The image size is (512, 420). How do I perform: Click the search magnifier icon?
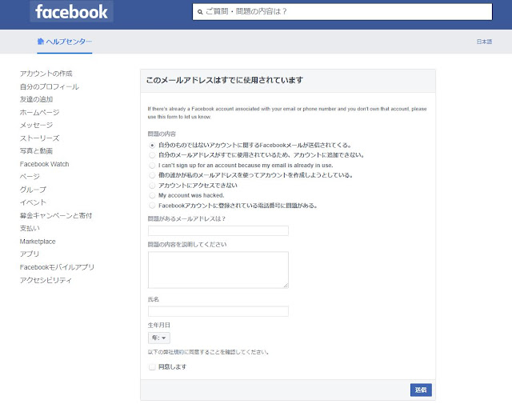(200, 12)
